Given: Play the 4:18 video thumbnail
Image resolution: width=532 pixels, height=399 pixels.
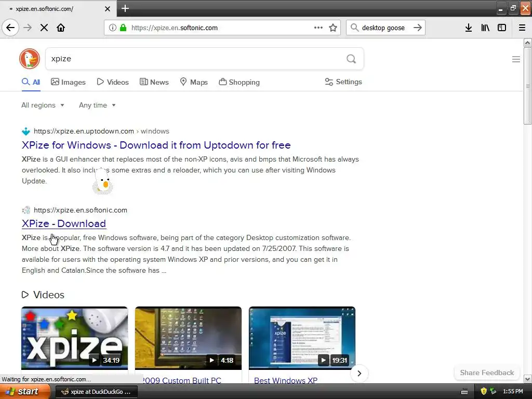Looking at the screenshot, I should click(x=188, y=338).
